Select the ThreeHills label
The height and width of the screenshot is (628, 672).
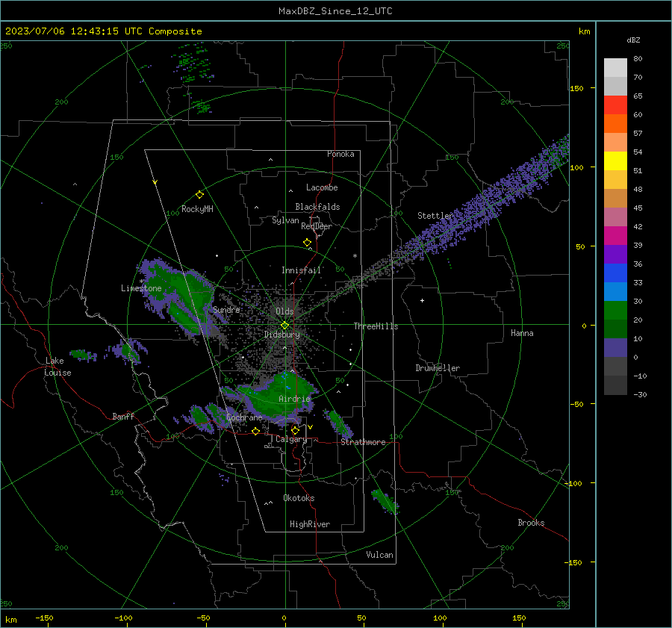point(376,326)
